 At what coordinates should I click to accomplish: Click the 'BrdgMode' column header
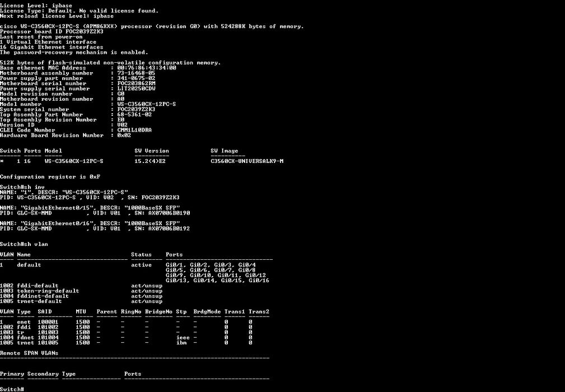pyautogui.click(x=207, y=312)
